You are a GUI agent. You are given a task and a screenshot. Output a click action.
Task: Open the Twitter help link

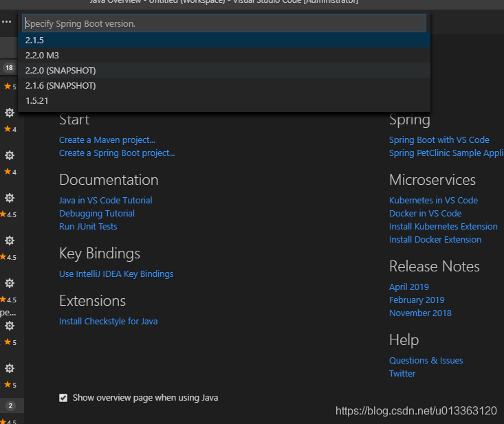pyautogui.click(x=402, y=374)
